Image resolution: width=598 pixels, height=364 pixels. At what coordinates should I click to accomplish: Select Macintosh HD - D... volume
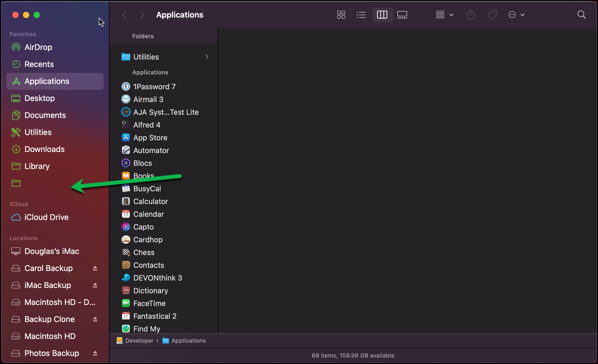click(x=55, y=302)
